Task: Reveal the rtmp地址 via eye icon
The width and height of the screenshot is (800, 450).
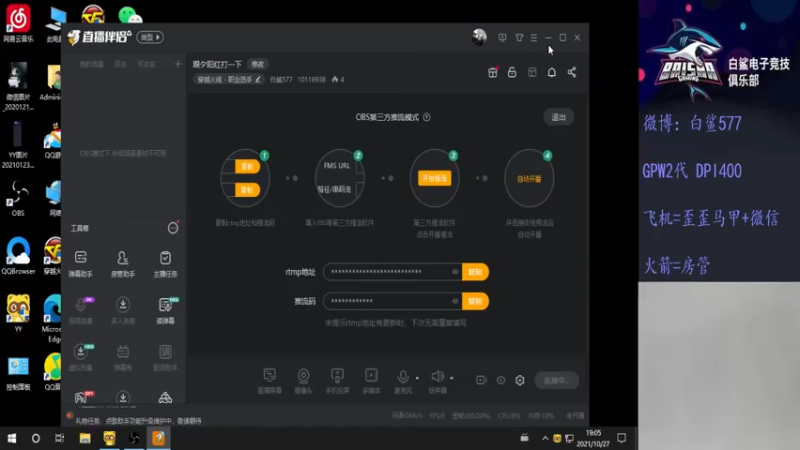Action: (x=455, y=272)
